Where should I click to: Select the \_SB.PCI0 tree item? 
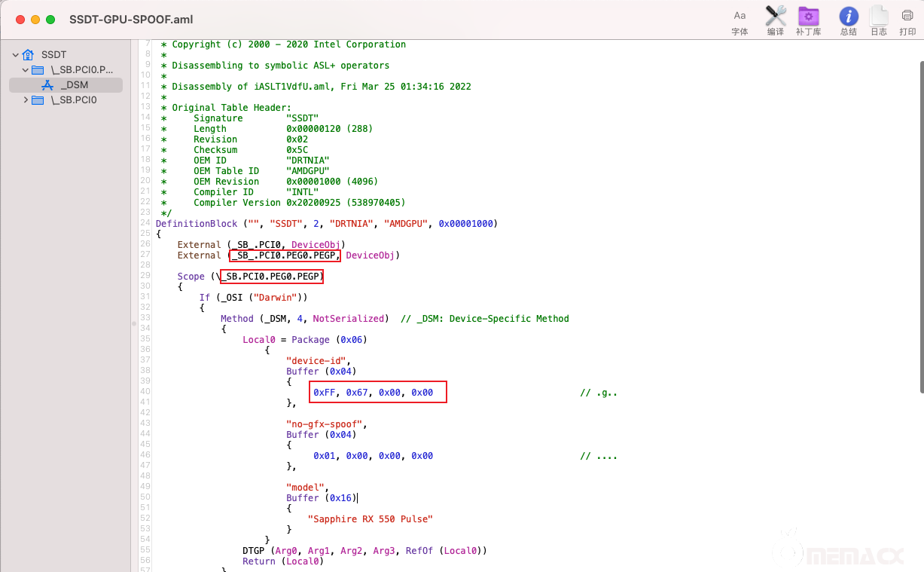tap(74, 100)
